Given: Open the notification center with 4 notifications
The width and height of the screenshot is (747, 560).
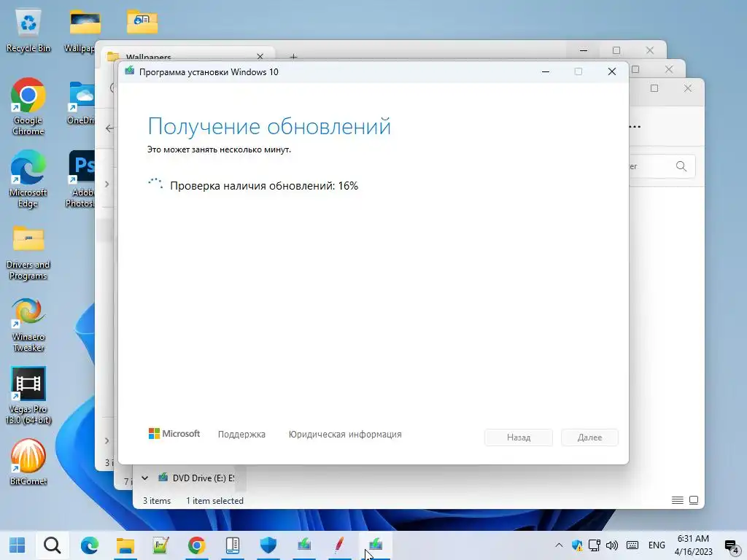Looking at the screenshot, I should 731,546.
